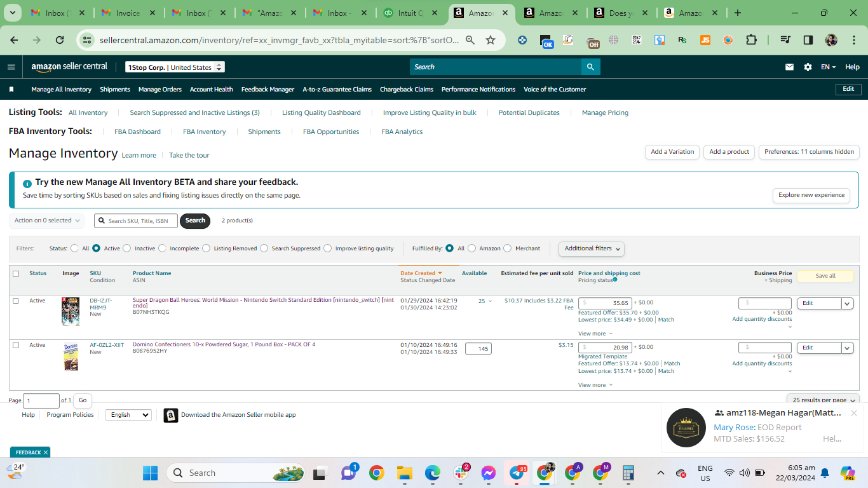Dismiss the Megan Hagar chat notification
868x488 pixels.
pyautogui.click(x=854, y=413)
